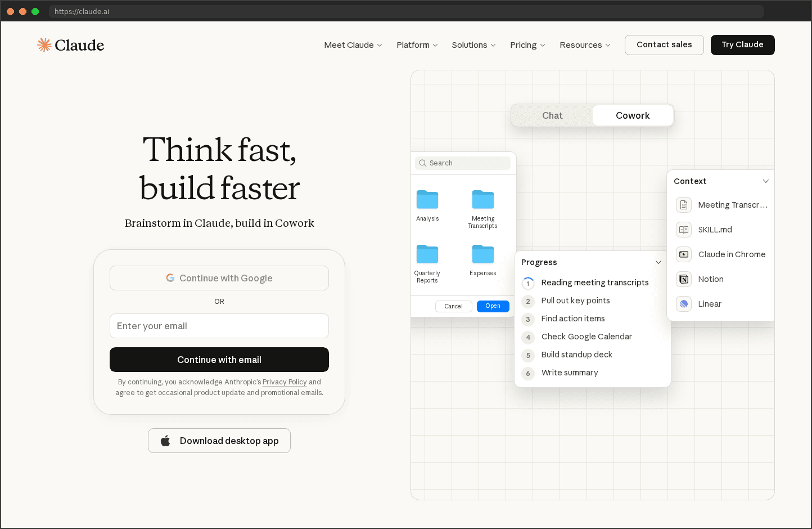Click the Notion icon in Context panel
The width and height of the screenshot is (812, 529).
pyautogui.click(x=684, y=279)
